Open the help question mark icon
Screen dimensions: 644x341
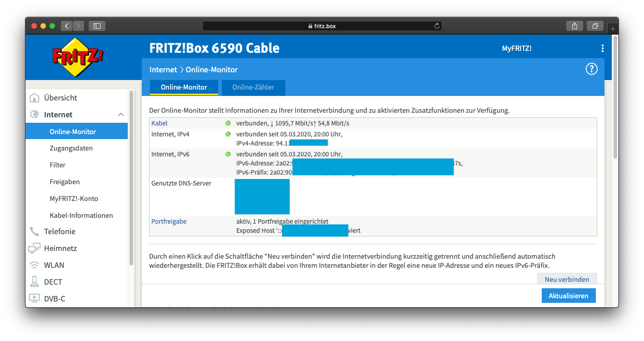591,69
